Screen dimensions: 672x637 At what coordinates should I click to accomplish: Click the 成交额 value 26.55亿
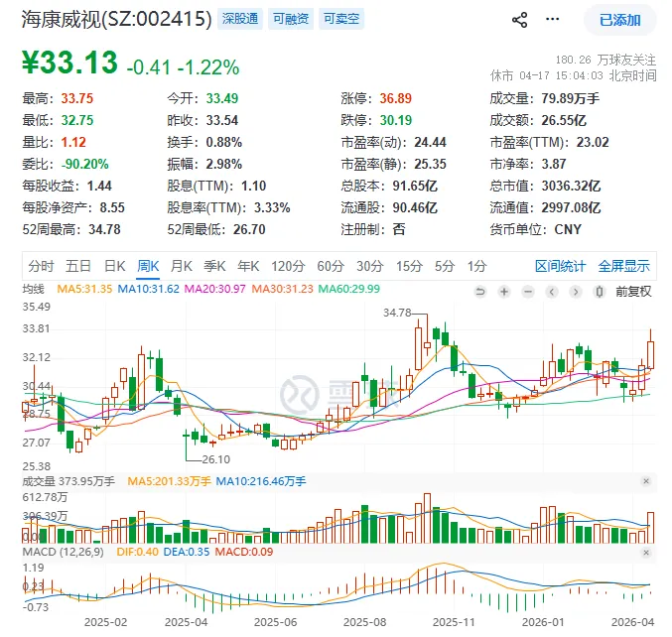[x=564, y=120]
